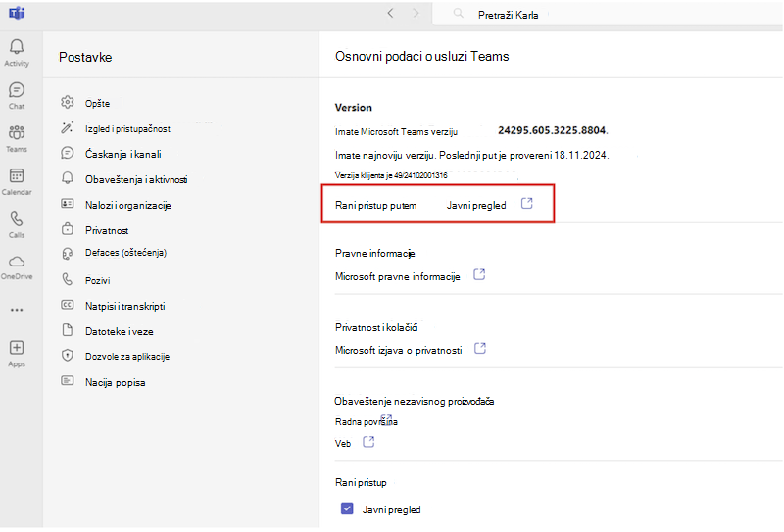
Task: Click the chat bubble icon beside Ćaskanja i kanali
Action: click(68, 153)
